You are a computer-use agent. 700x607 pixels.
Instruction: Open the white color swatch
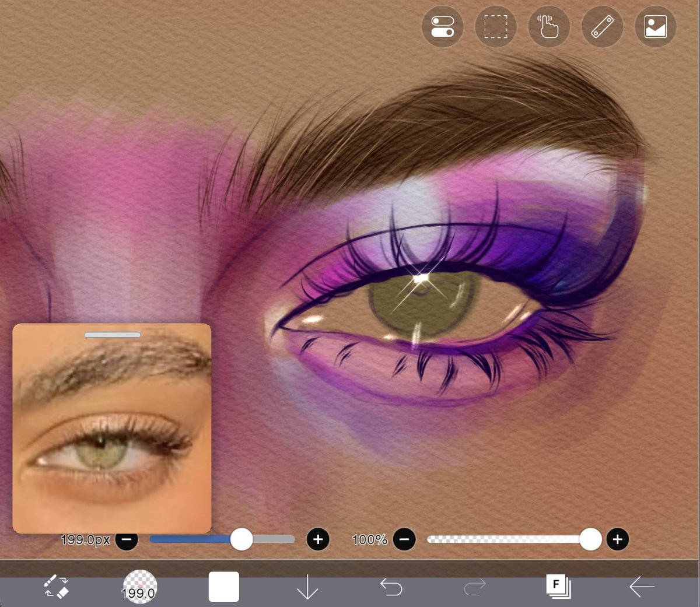coord(224,587)
